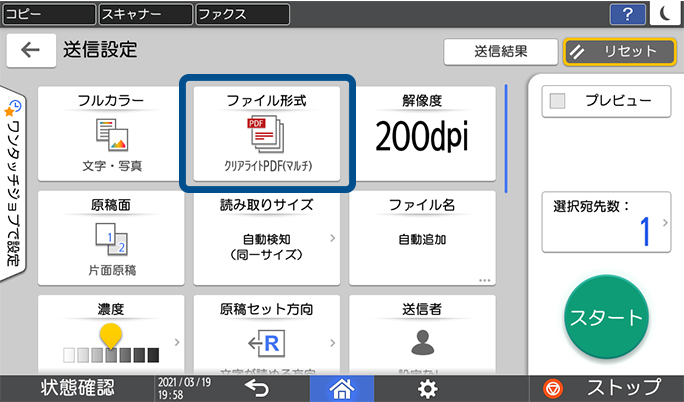Toggle the プレビュー checkbox
Screen dimensions: 684x402
(x=557, y=101)
